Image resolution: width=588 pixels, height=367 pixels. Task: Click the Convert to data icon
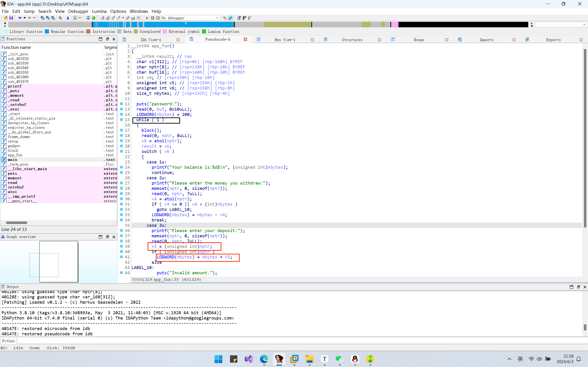point(108,18)
